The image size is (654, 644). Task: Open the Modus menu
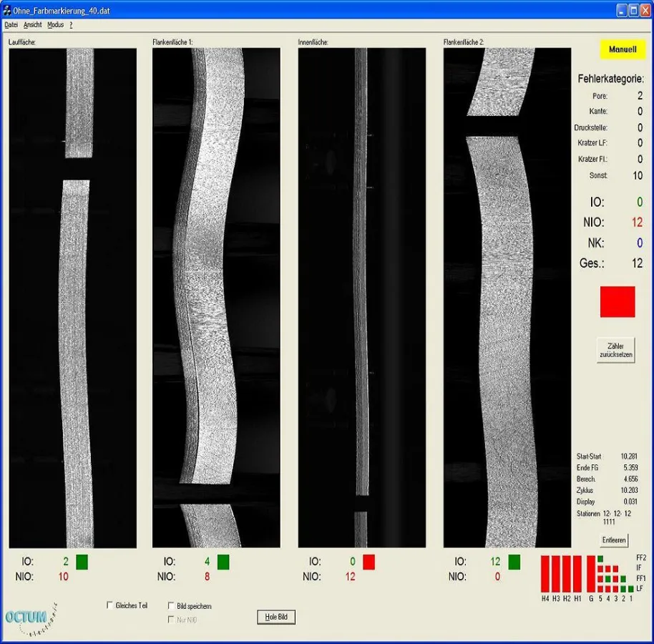tap(55, 25)
